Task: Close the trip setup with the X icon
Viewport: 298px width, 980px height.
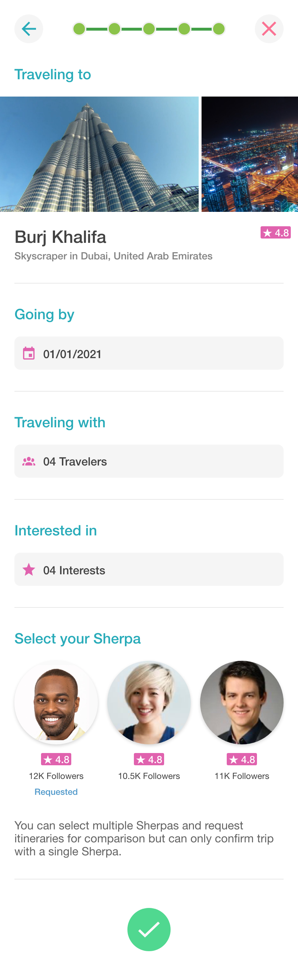Action: click(269, 29)
